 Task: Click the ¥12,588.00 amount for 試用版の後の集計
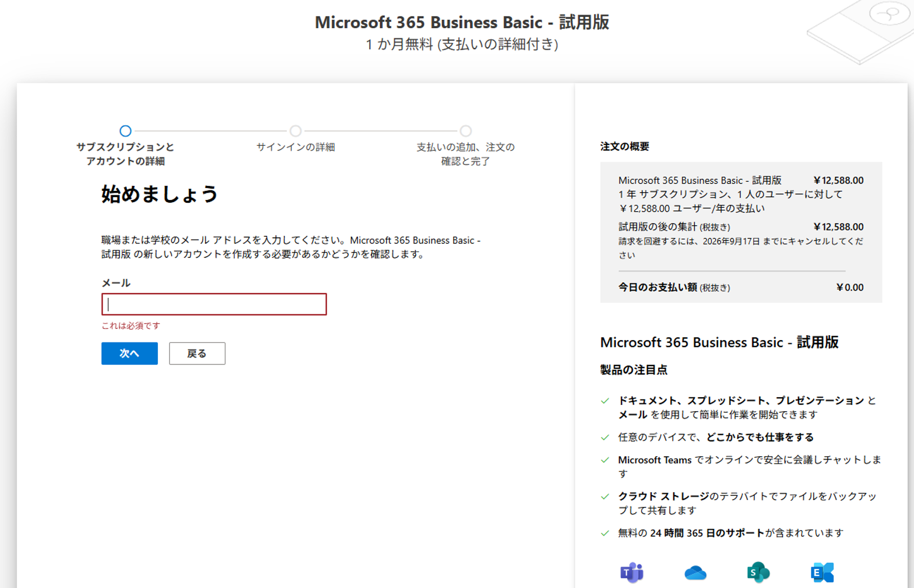[x=838, y=227]
